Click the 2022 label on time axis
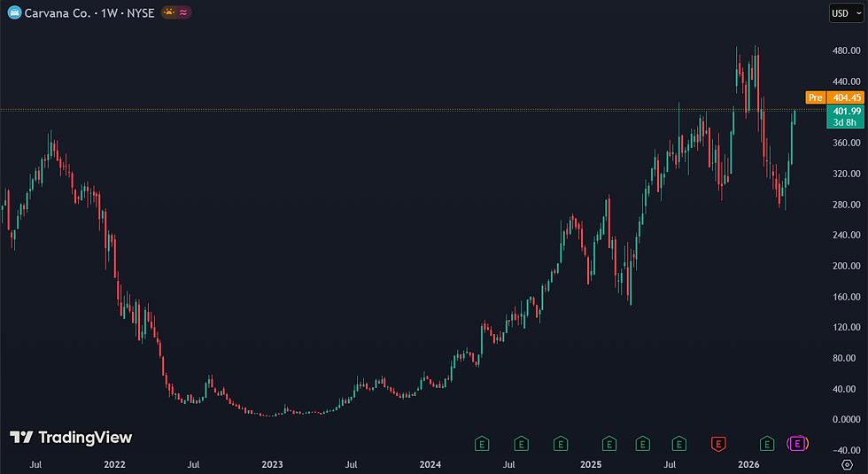Screen dimensions: 868x474 coord(114,464)
